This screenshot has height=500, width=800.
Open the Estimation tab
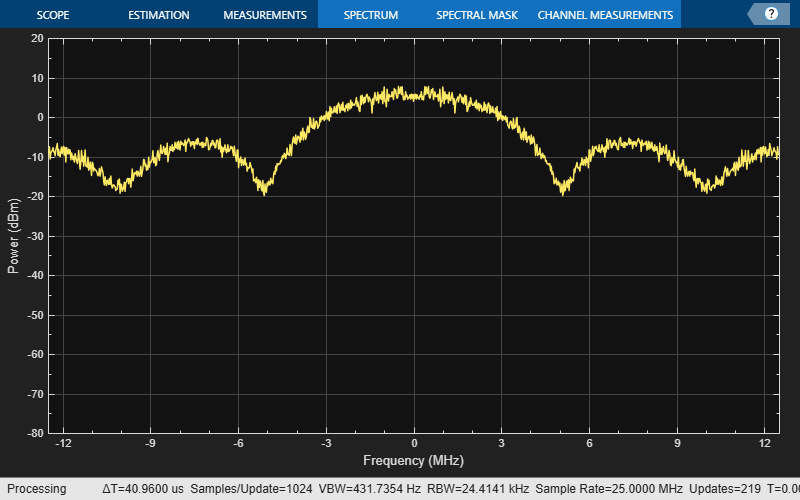click(158, 15)
